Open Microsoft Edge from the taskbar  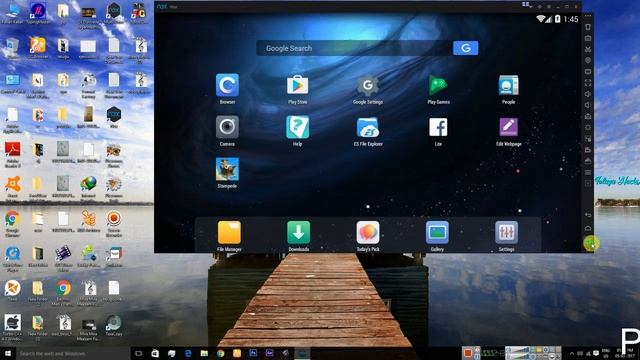pos(188,353)
